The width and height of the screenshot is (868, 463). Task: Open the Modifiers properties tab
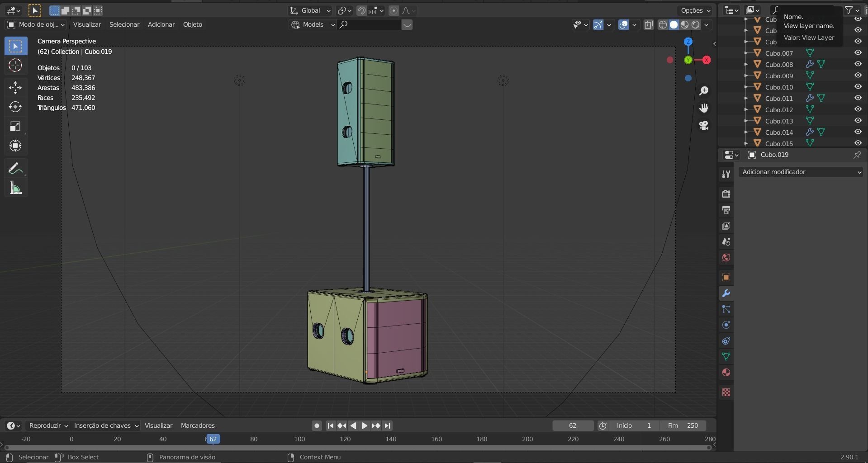point(726,293)
